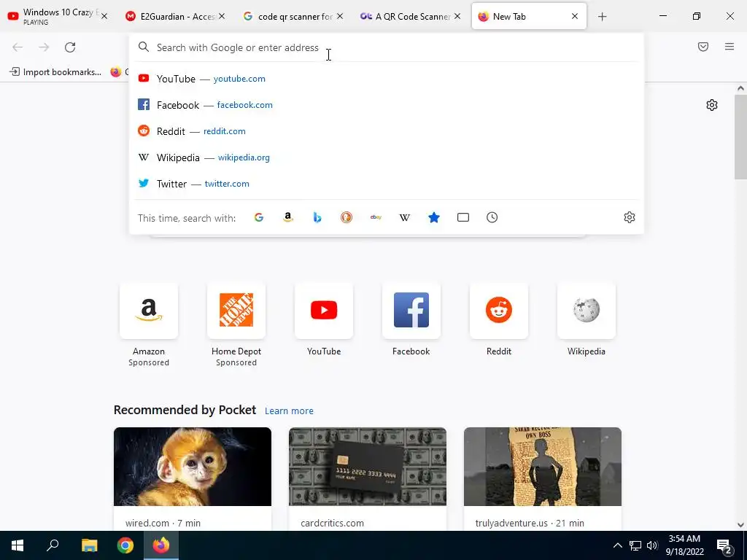Close the New Tab tab
Viewport: 747px width, 560px height.
[x=575, y=16]
